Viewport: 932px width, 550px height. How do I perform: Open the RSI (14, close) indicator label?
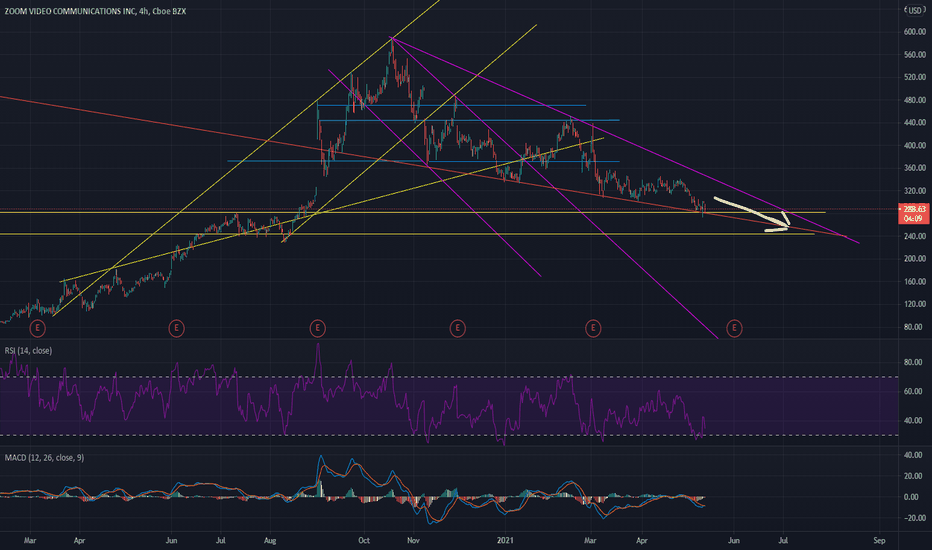(29, 351)
